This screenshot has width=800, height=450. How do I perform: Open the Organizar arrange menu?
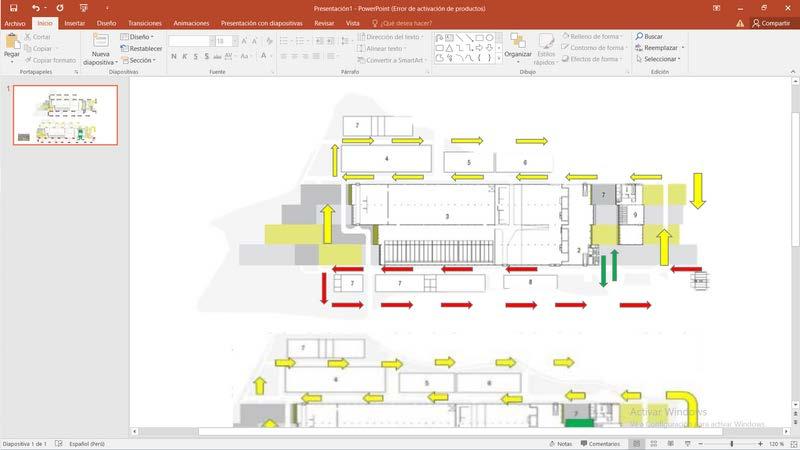point(518,48)
